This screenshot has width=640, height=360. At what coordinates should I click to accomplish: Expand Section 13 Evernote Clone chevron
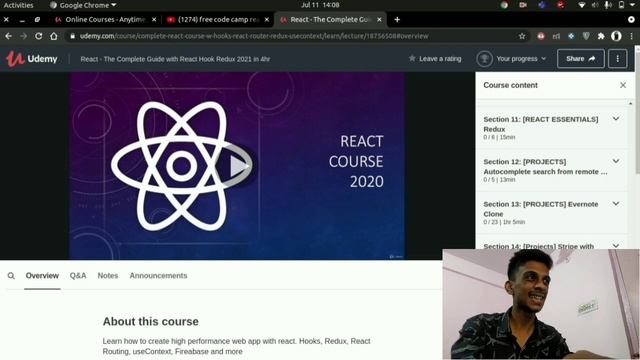coord(616,204)
